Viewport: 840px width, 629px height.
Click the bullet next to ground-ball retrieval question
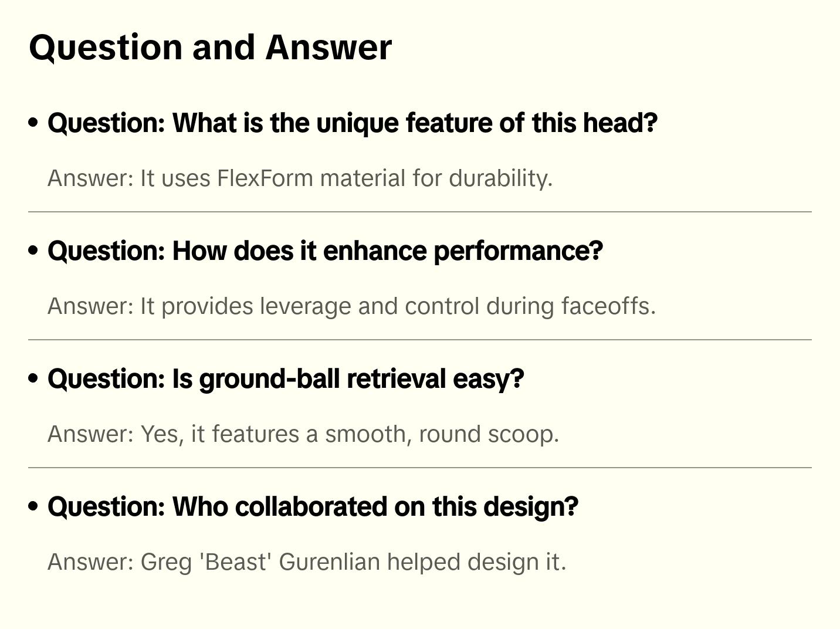33,378
